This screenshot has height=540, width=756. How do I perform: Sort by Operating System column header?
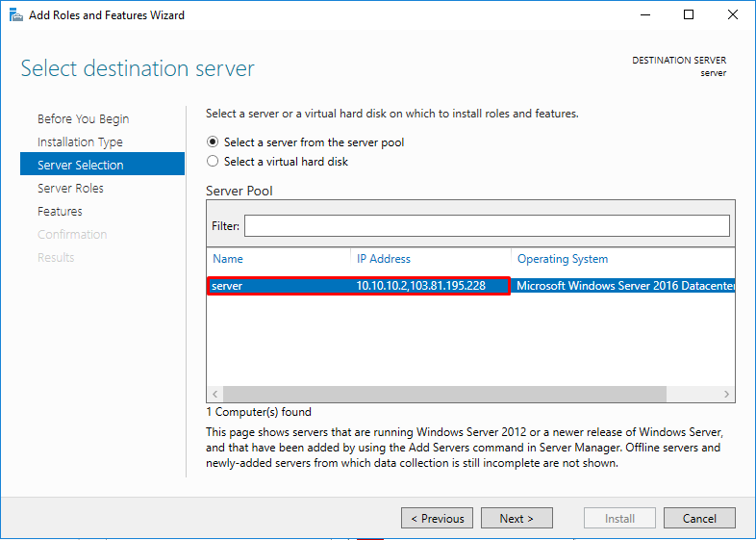click(563, 259)
